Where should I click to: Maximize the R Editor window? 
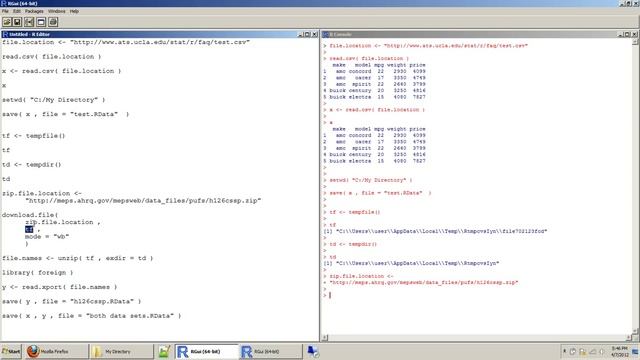[x=307, y=34]
